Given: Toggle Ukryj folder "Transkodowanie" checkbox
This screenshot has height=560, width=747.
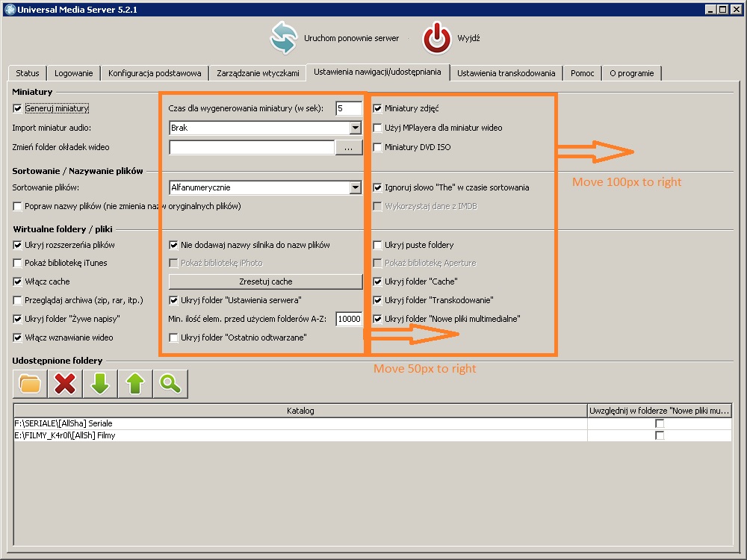Looking at the screenshot, I should pos(377,300).
